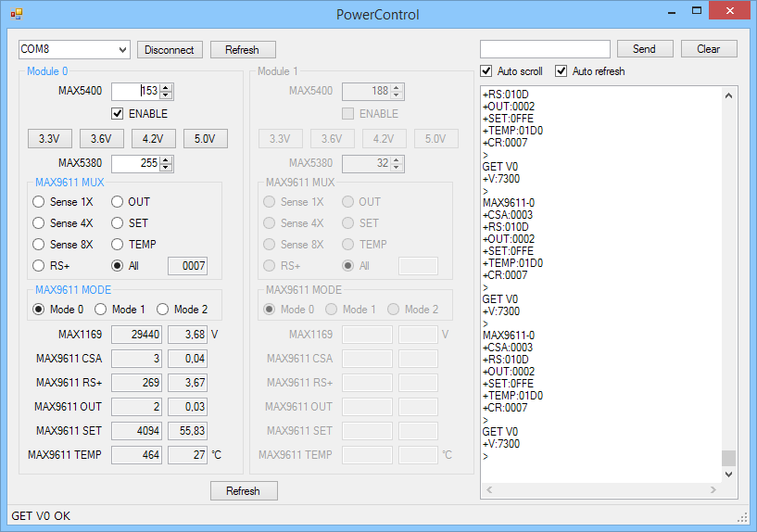The width and height of the screenshot is (757, 532).
Task: Open the COM8 port dropdown
Action: 122,49
